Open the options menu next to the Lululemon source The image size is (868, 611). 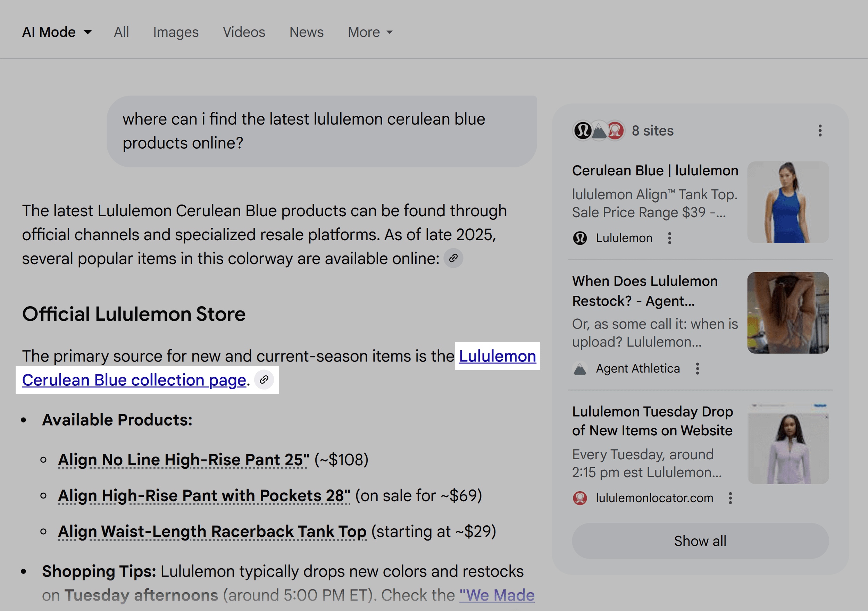click(x=669, y=238)
